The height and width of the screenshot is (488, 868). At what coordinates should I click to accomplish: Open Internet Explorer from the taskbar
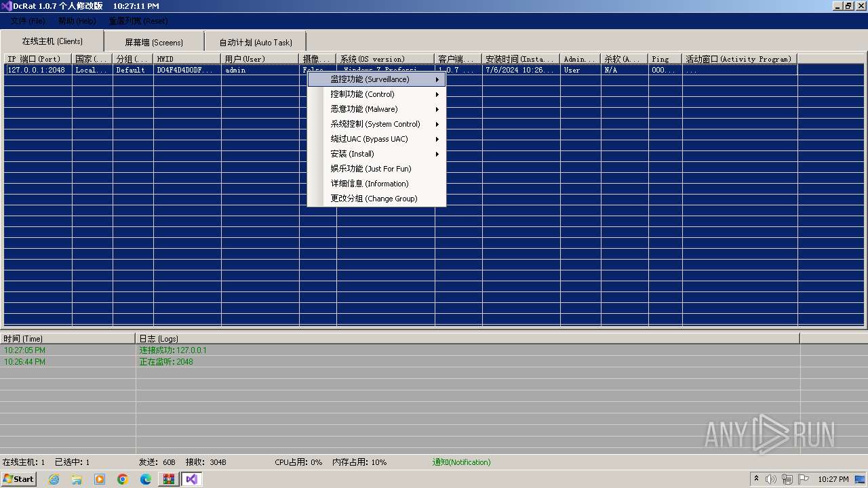pyautogui.click(x=54, y=479)
